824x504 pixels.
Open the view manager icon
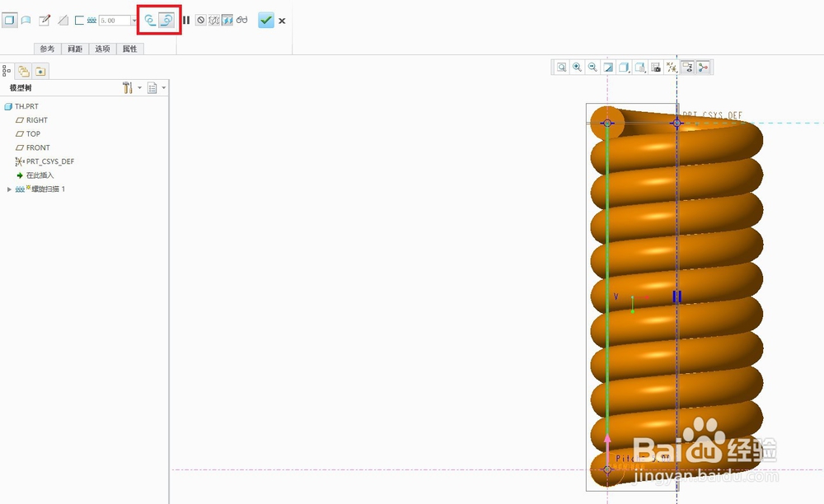(x=655, y=68)
